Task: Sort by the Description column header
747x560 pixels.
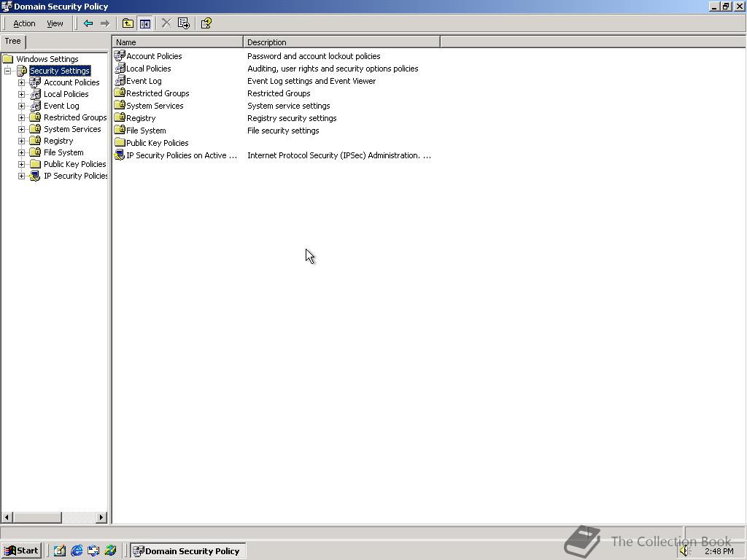Action: [341, 42]
